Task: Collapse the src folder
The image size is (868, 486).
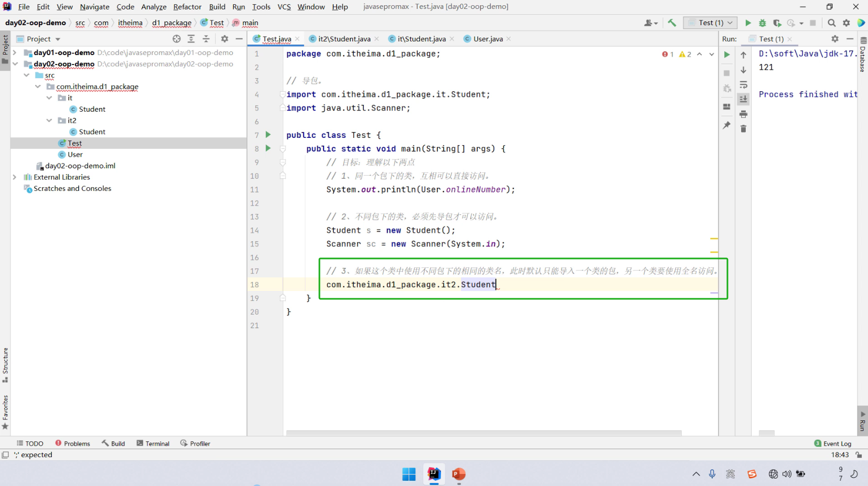Action: tap(27, 75)
